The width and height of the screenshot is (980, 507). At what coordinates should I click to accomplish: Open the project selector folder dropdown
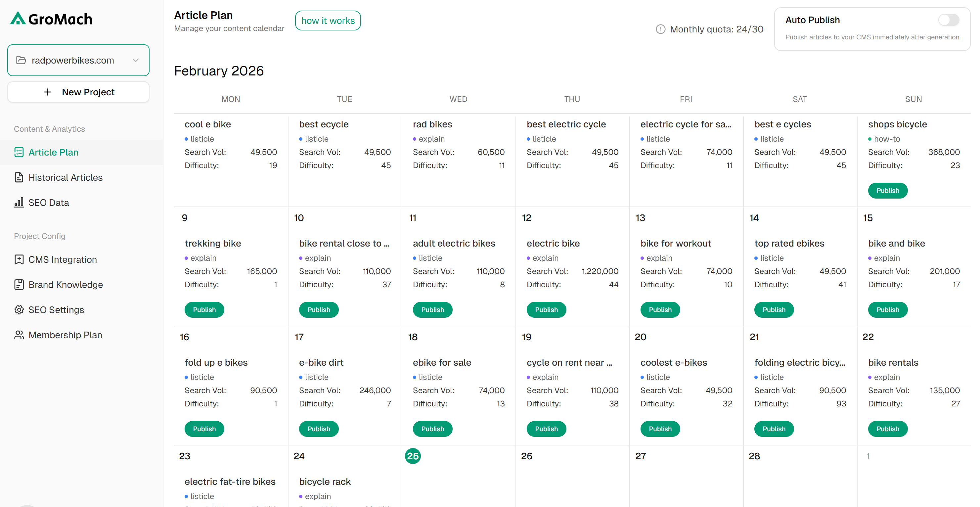[x=21, y=60]
